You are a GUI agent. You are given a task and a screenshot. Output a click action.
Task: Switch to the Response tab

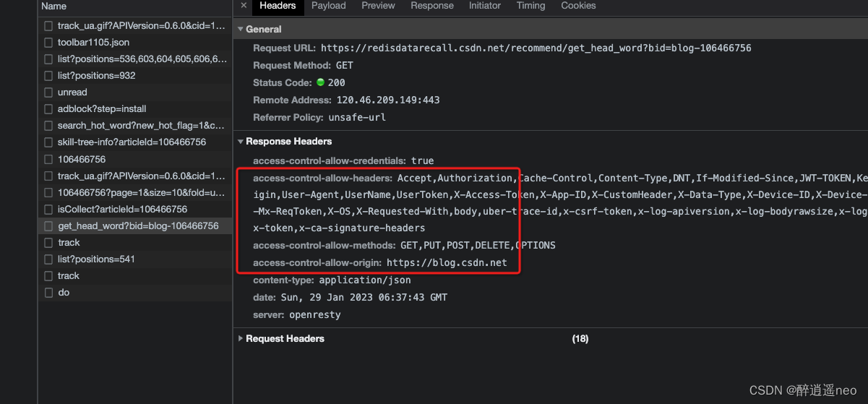click(432, 6)
